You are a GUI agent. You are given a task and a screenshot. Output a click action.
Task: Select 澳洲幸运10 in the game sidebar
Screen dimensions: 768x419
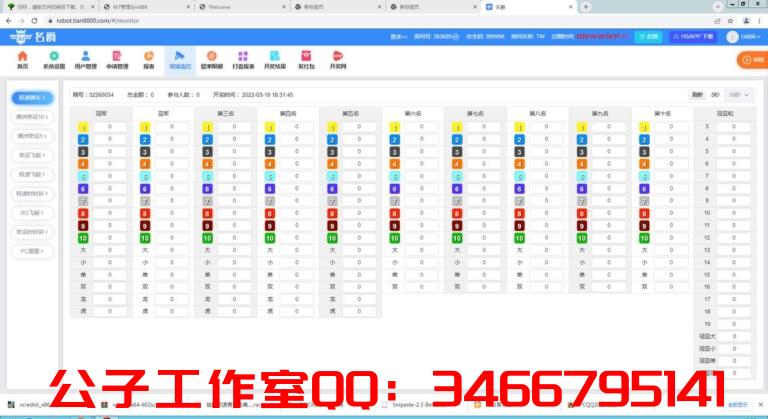pos(32,117)
